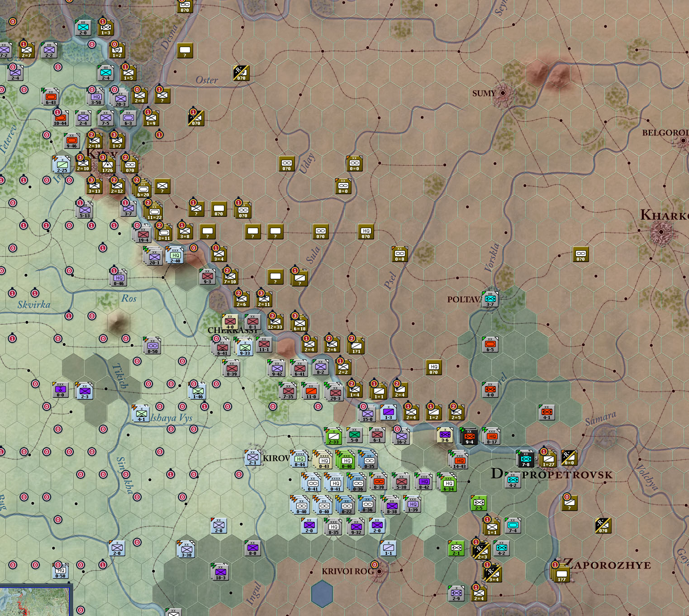The width and height of the screenshot is (689, 616).
Task: Select the red armored counter labeled 6-5
Action: [490, 345]
